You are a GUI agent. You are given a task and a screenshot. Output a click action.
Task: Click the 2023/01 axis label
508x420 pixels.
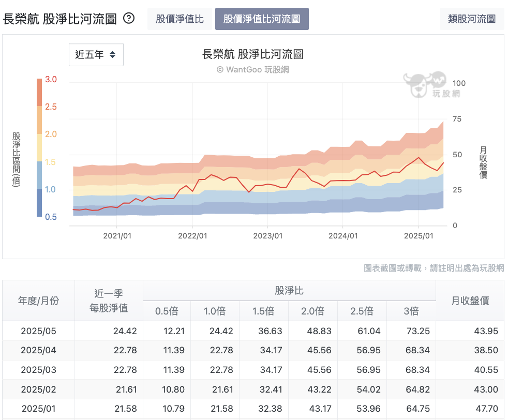pos(267,236)
